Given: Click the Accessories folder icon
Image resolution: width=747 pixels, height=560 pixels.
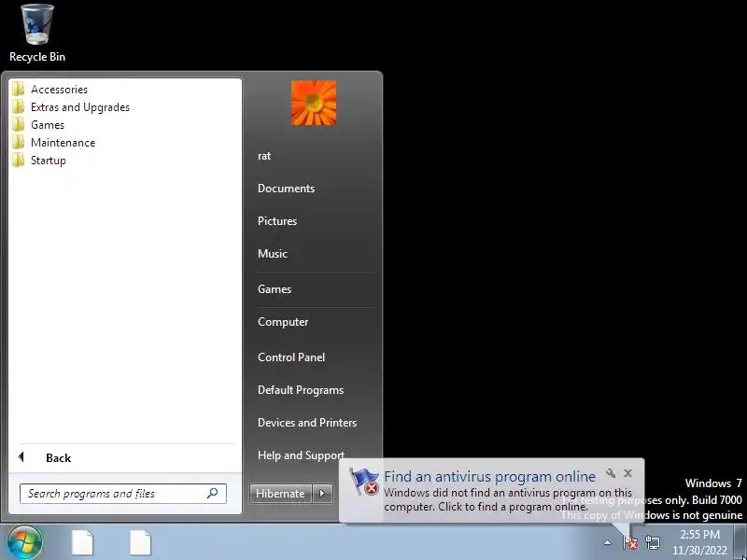Looking at the screenshot, I should [x=18, y=89].
